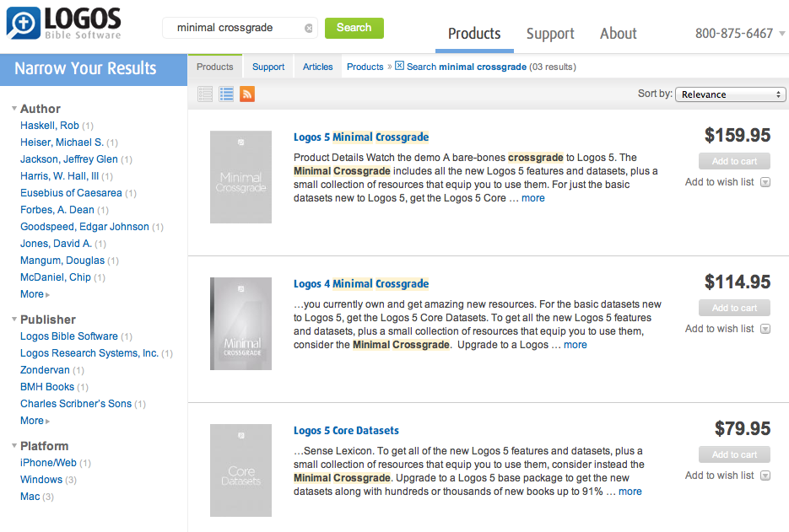Filter by platform Mac
This screenshot has width=789, height=532.
point(30,497)
